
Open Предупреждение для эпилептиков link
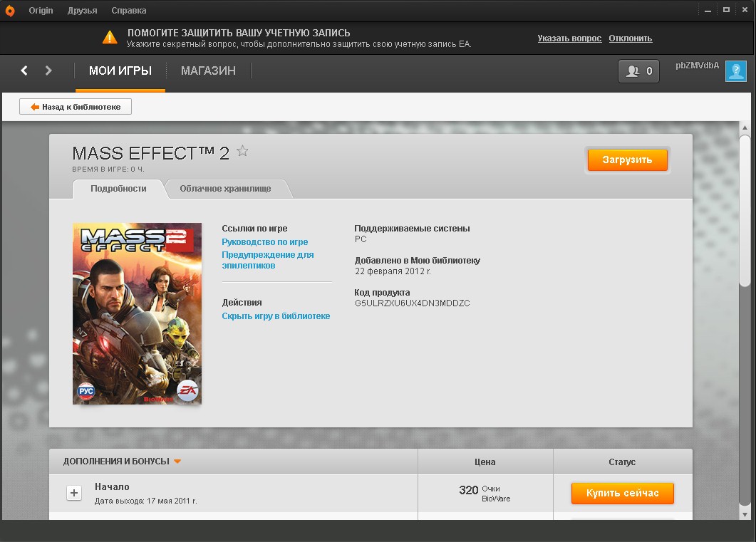pos(268,260)
